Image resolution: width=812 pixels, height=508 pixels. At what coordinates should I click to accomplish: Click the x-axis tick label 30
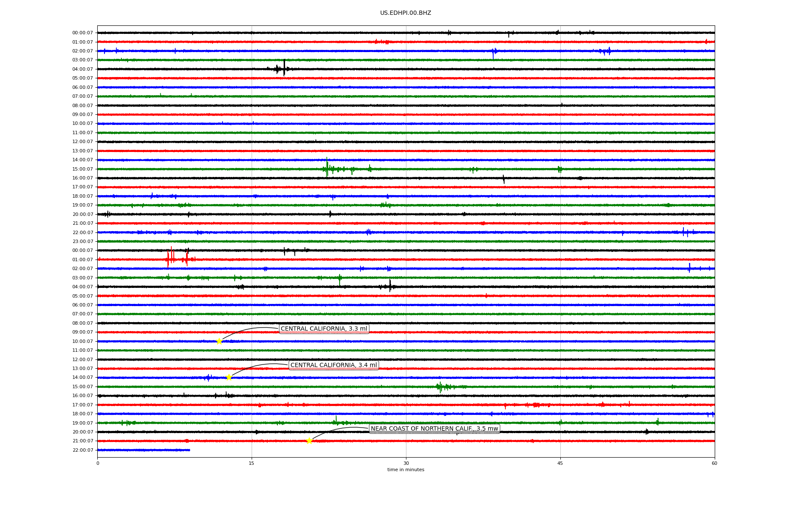tap(406, 463)
